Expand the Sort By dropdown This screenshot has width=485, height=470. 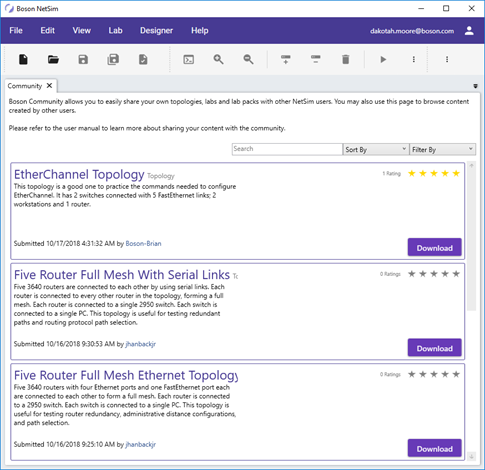[376, 149]
